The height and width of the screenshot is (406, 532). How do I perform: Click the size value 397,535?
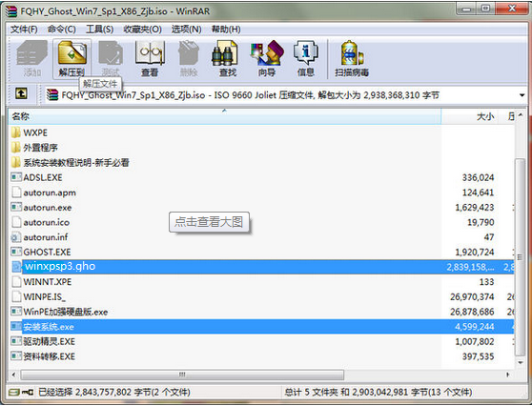pos(478,356)
